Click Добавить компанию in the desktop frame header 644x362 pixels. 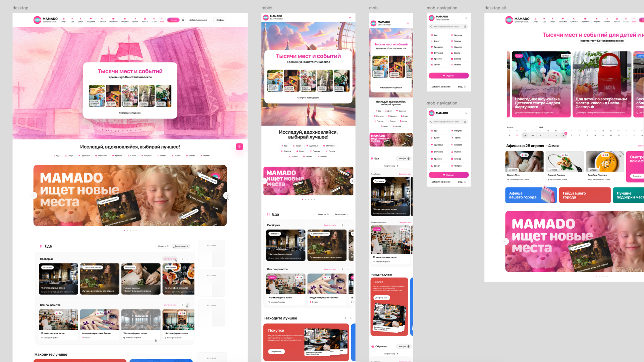198,20
